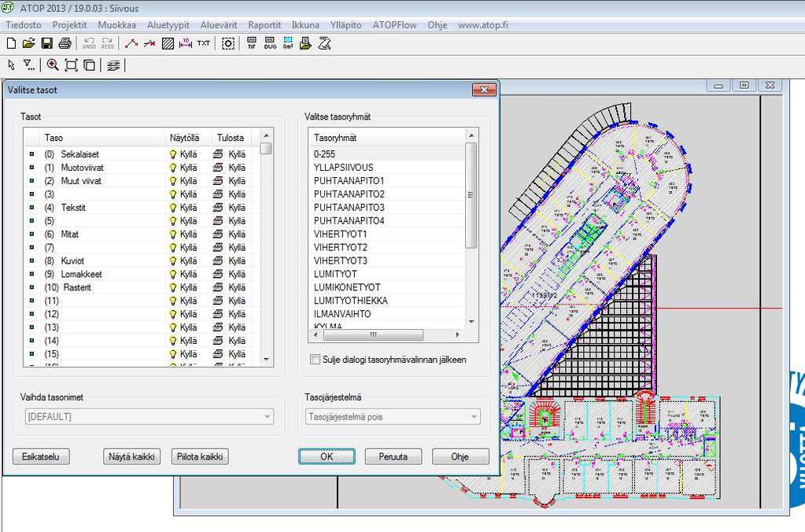Toggle print icon for Lomakkeet layer
805x532 pixels.
click(218, 274)
